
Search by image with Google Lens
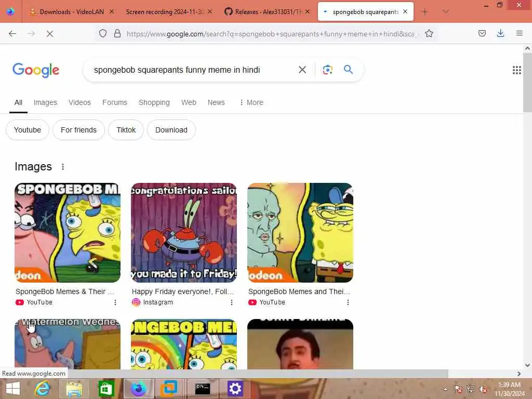[327, 70]
